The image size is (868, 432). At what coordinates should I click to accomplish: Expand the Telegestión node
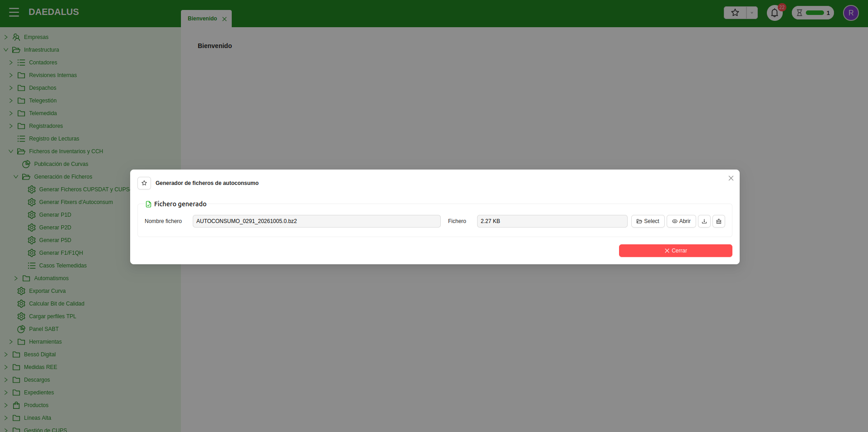tap(11, 101)
